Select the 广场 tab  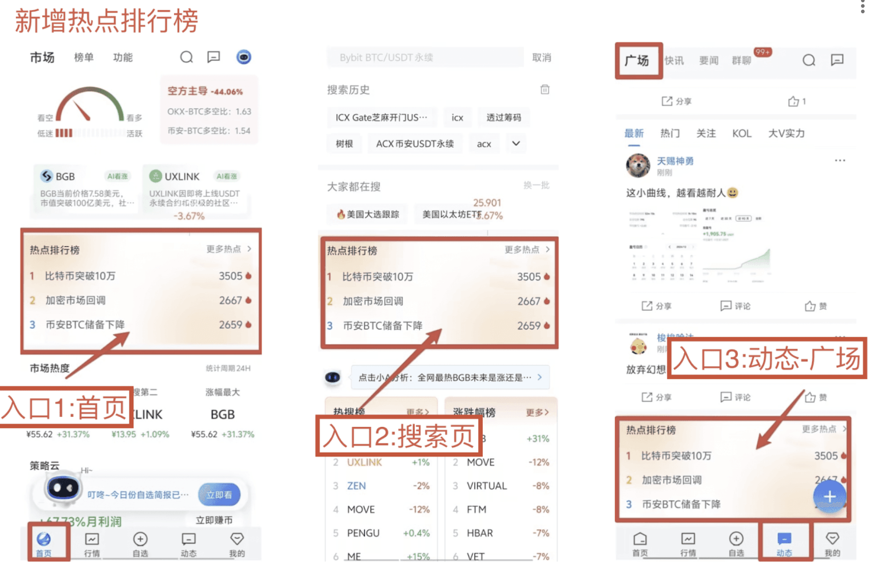point(637,61)
